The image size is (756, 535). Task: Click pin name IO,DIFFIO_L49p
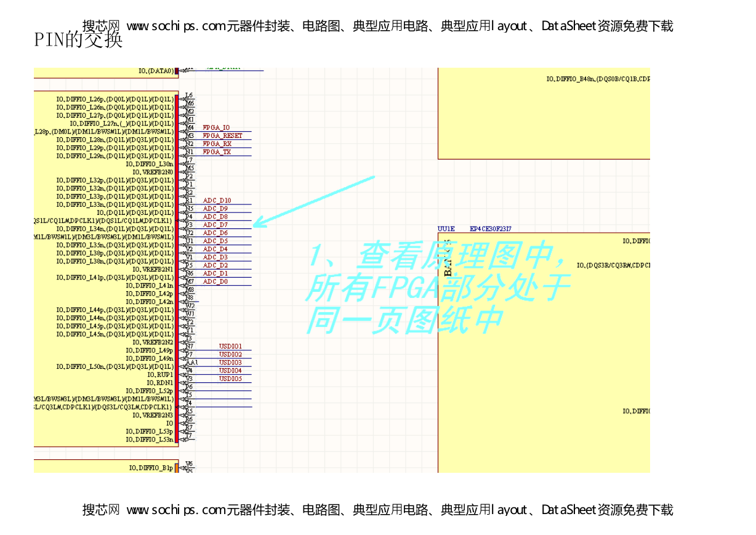click(x=150, y=350)
